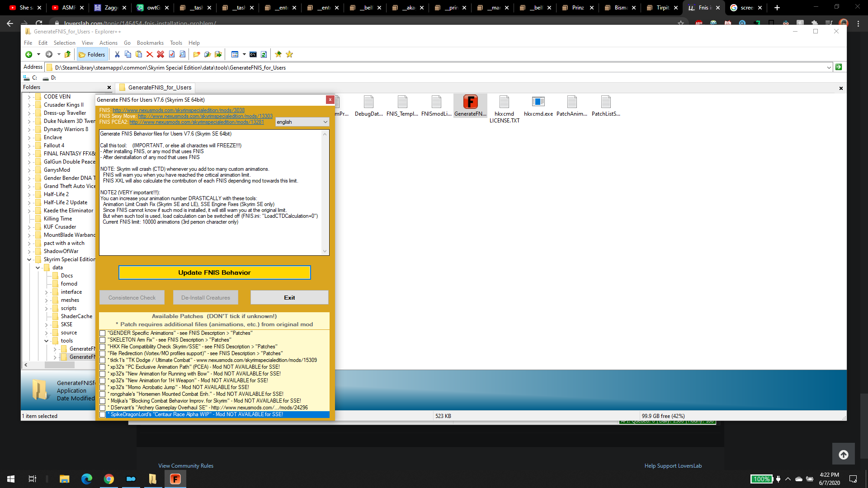
Task: Expand the CODE VEIN folder
Action: click(29, 97)
